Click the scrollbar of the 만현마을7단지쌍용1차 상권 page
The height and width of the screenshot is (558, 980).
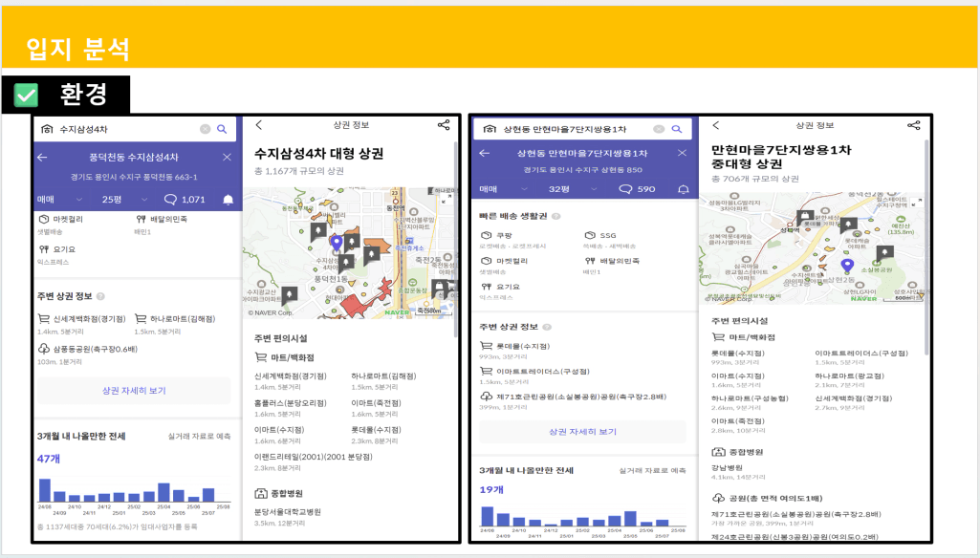click(x=926, y=247)
